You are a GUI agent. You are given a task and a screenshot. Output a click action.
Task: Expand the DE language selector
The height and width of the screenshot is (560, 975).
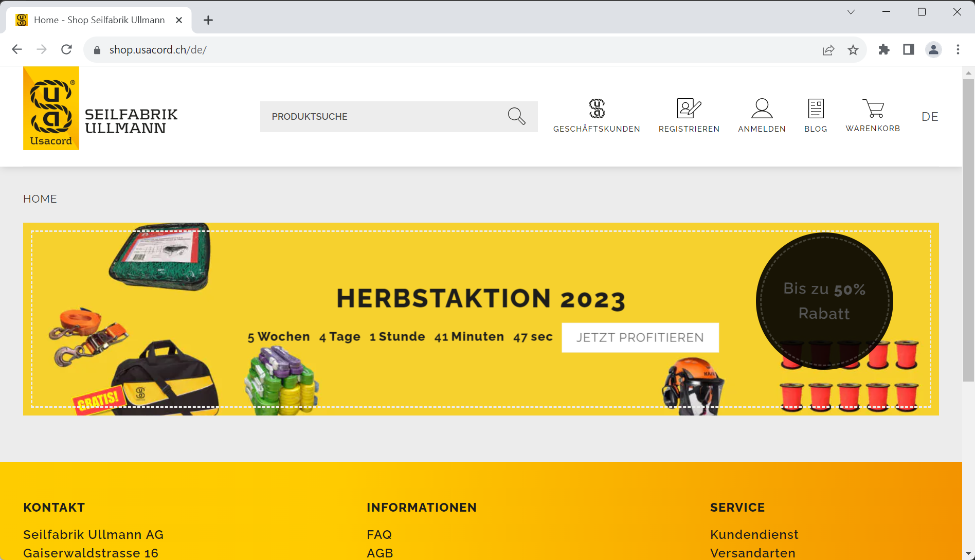(930, 117)
